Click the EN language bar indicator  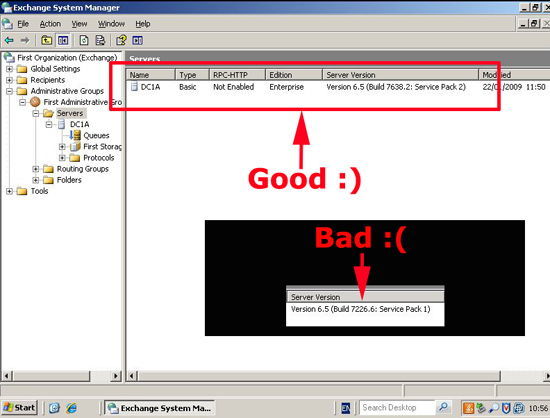point(346,408)
